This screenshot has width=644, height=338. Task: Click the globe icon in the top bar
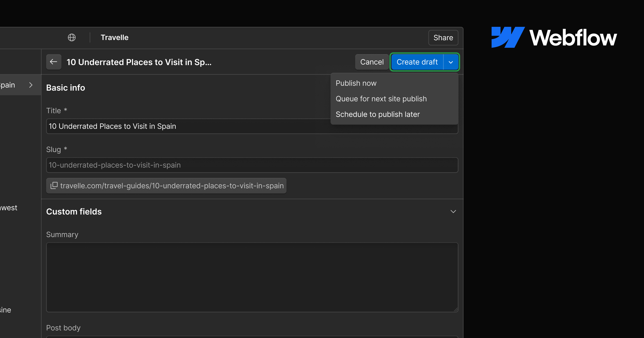(72, 38)
